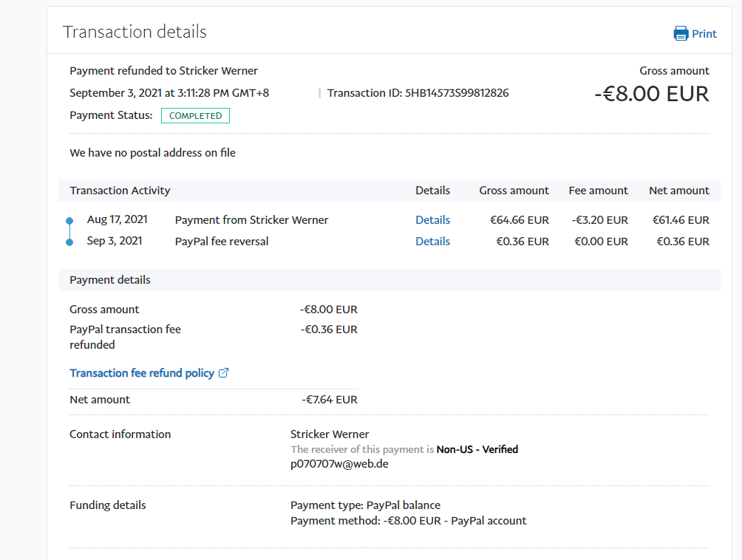The width and height of the screenshot is (742, 560).
Task: Click the Payment details section header
Action: click(x=110, y=280)
